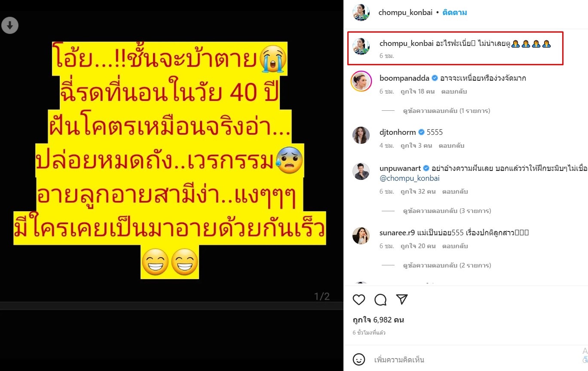Viewport: 588px width, 371px height.
Task: Expand the 3 replies under unpuwanart comment
Action: (x=447, y=211)
